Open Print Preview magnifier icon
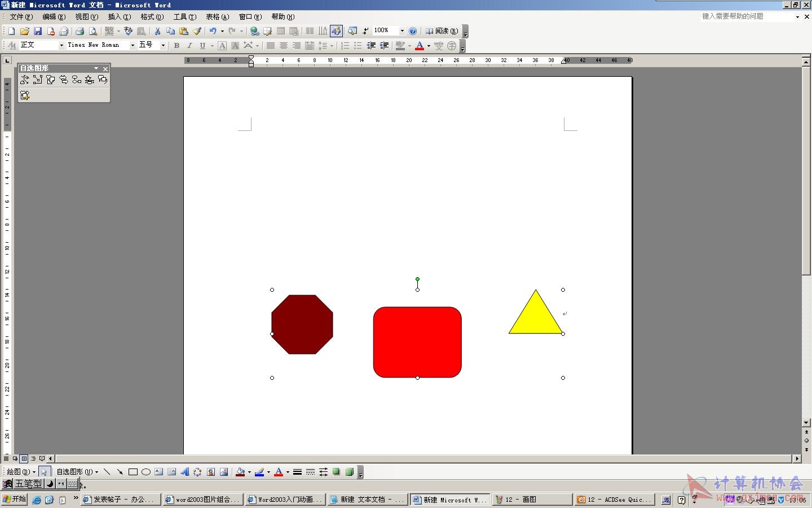 pyautogui.click(x=93, y=31)
